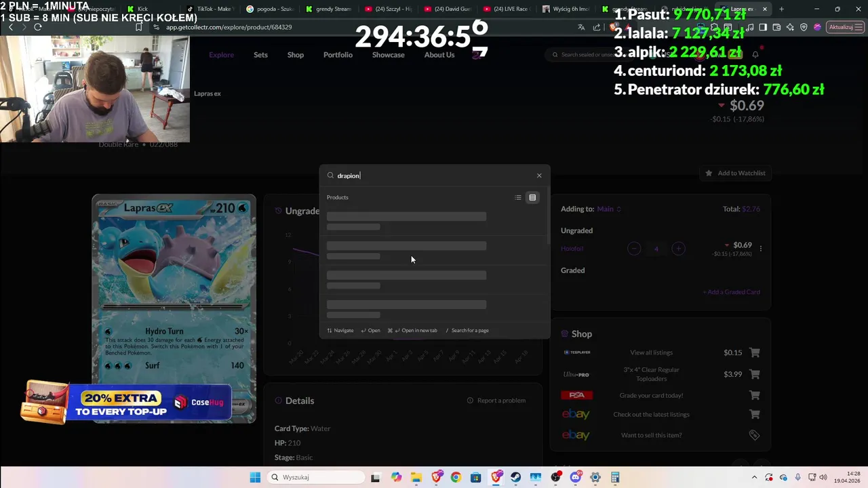Click the Holofoil variant link
Screen dimensions: 868x488
(572, 249)
